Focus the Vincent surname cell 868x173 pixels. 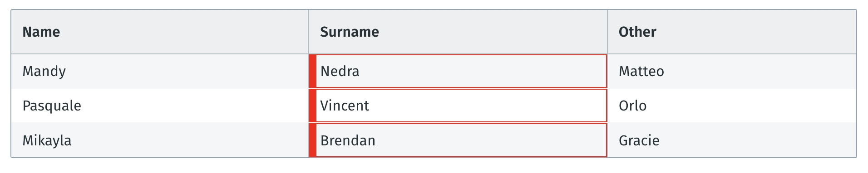click(x=458, y=106)
